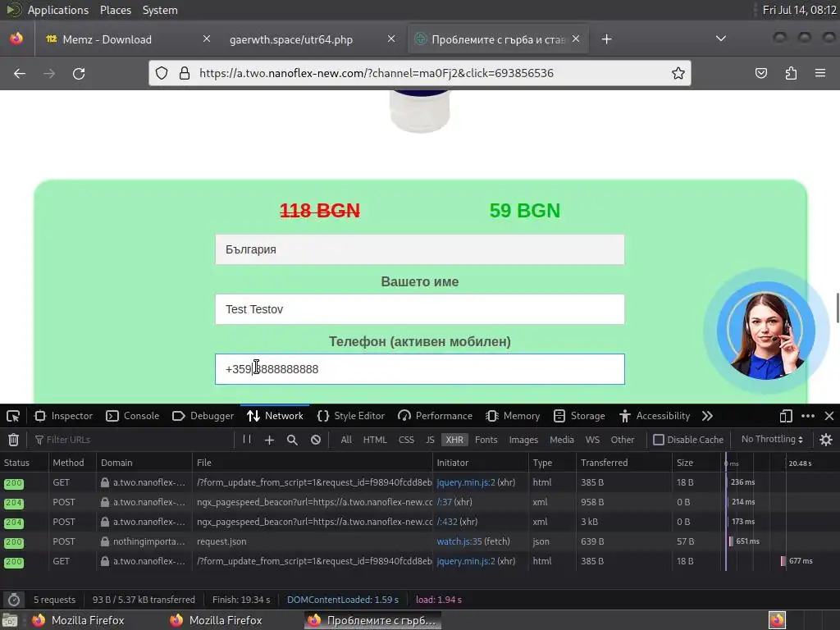Open the System menu
This screenshot has height=630, width=840.
pyautogui.click(x=160, y=10)
